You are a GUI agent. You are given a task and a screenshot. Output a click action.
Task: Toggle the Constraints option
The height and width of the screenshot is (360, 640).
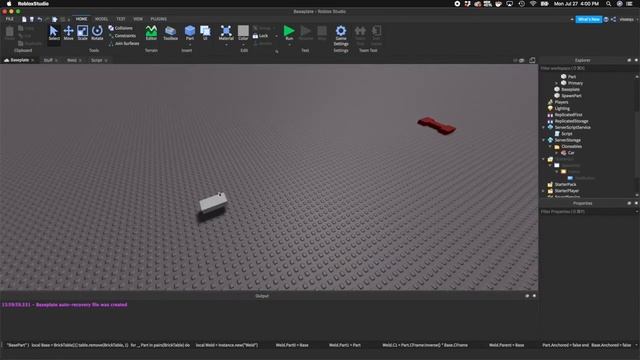pos(122,36)
